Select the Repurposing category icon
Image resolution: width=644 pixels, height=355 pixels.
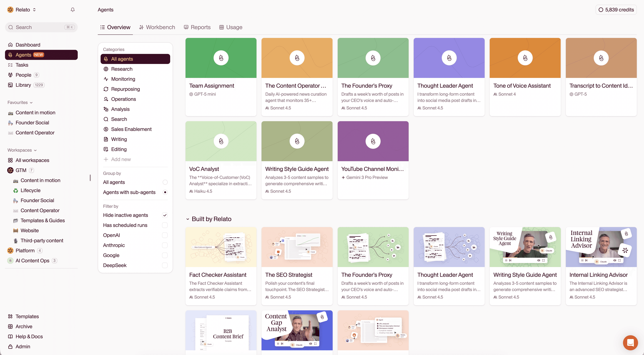click(x=106, y=89)
